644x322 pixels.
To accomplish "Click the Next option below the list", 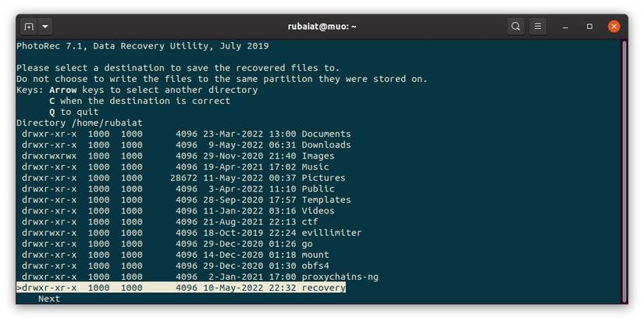I will tap(48, 299).
